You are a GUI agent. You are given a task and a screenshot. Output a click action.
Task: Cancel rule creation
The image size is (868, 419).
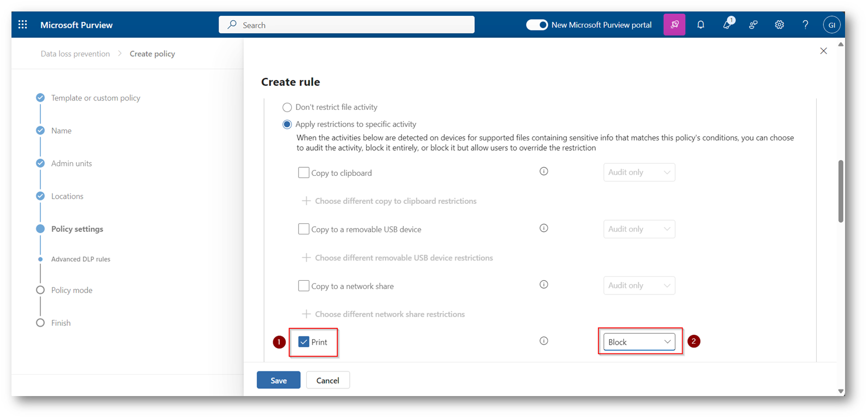[327, 380]
